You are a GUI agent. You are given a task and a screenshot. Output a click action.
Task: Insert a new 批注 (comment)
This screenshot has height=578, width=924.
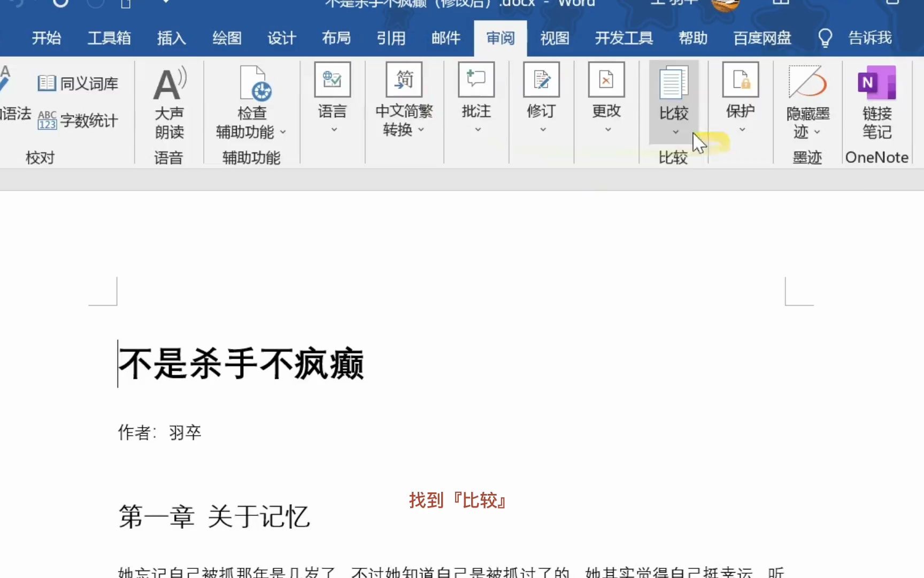(475, 96)
